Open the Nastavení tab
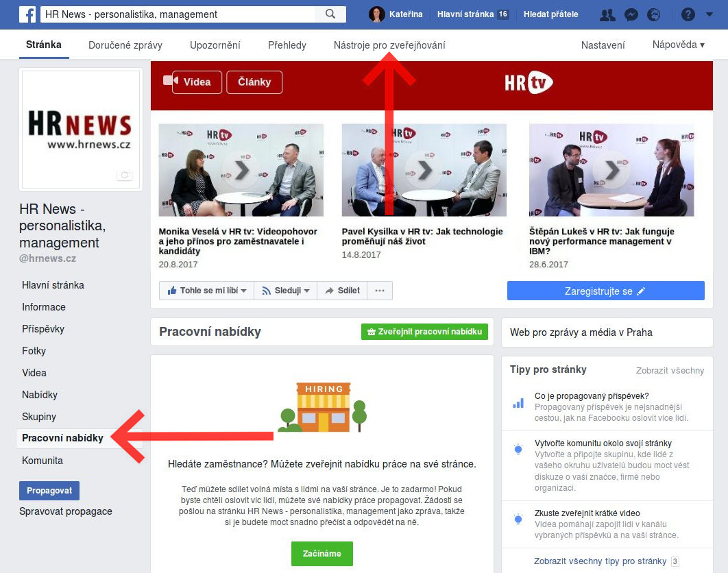 click(603, 45)
